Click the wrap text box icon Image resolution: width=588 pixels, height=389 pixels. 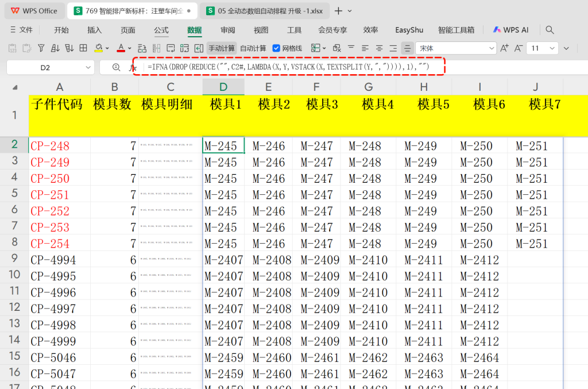171,48
